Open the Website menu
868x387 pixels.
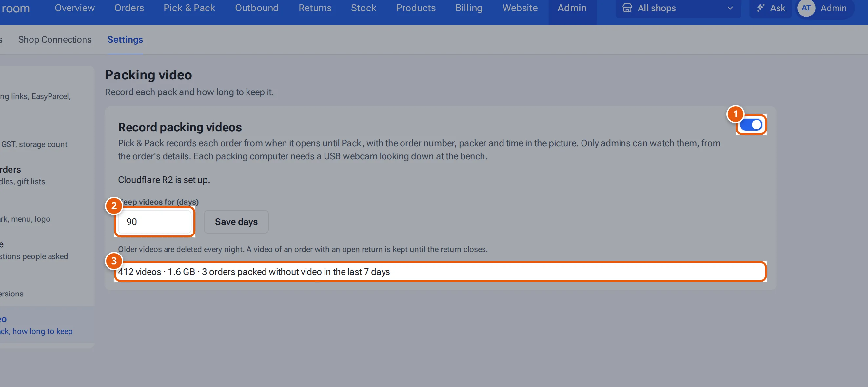(520, 8)
